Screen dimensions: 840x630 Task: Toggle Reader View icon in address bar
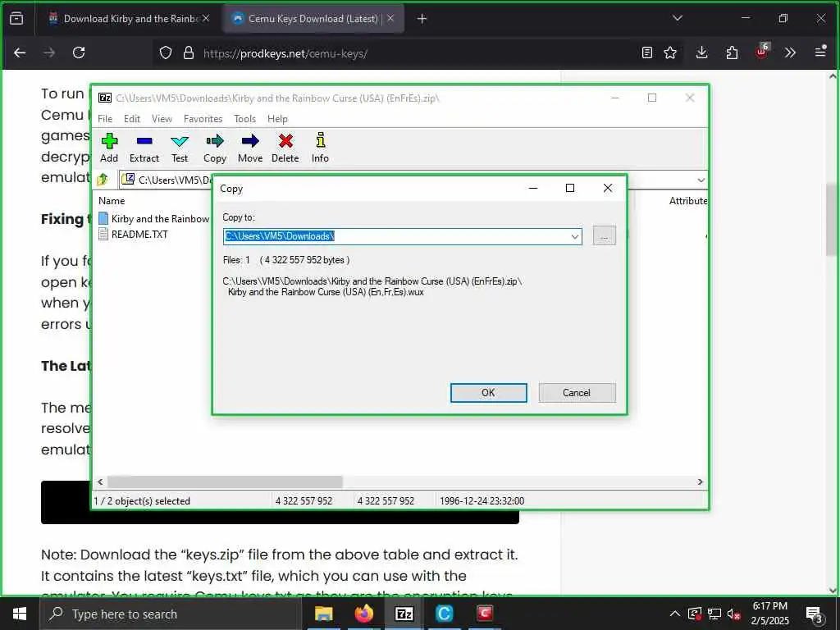(x=647, y=53)
